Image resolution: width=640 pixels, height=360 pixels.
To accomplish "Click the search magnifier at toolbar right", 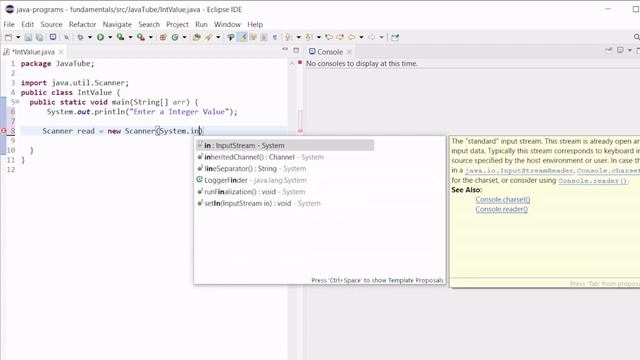I will point(636,37).
